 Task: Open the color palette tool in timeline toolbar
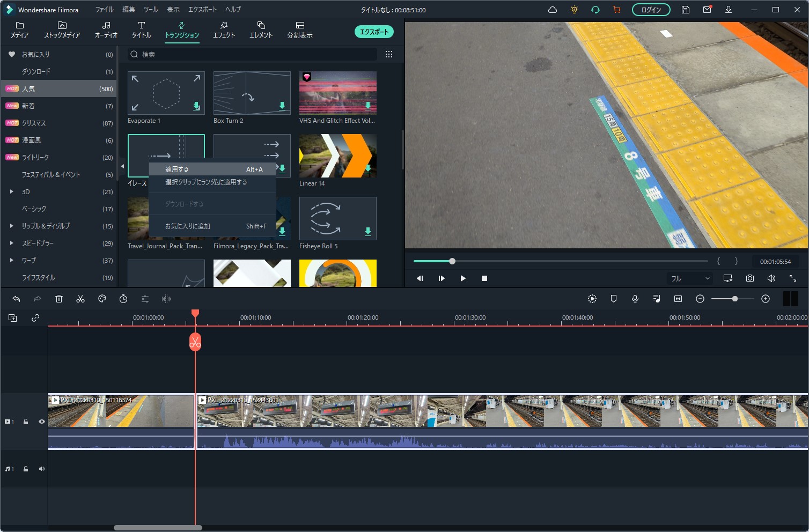click(x=102, y=299)
